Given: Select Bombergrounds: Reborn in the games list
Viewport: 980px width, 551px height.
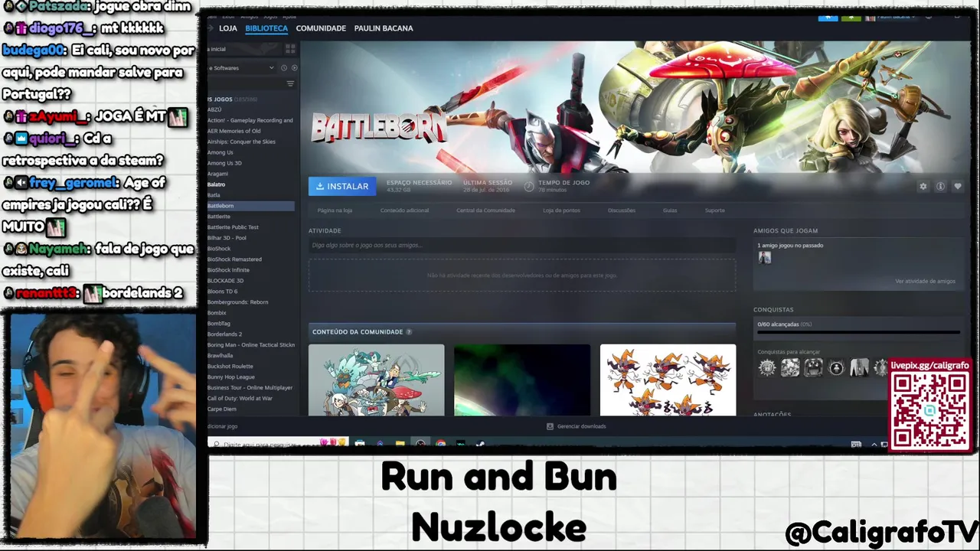Looking at the screenshot, I should [x=238, y=302].
